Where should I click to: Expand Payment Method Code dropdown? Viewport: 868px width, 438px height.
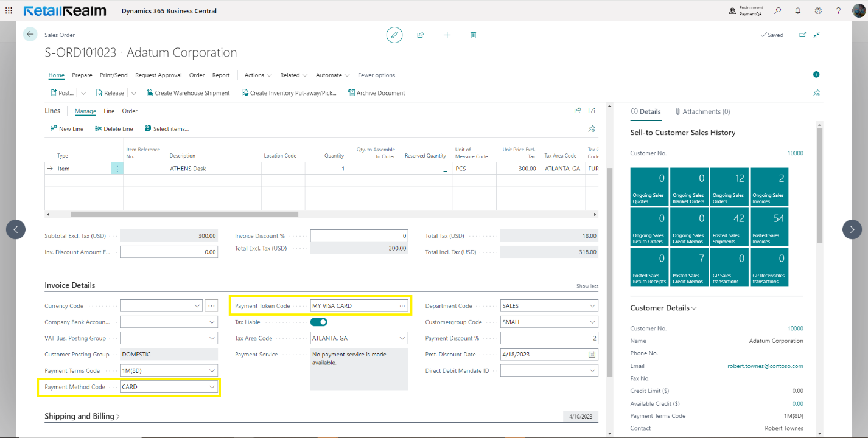tap(212, 387)
